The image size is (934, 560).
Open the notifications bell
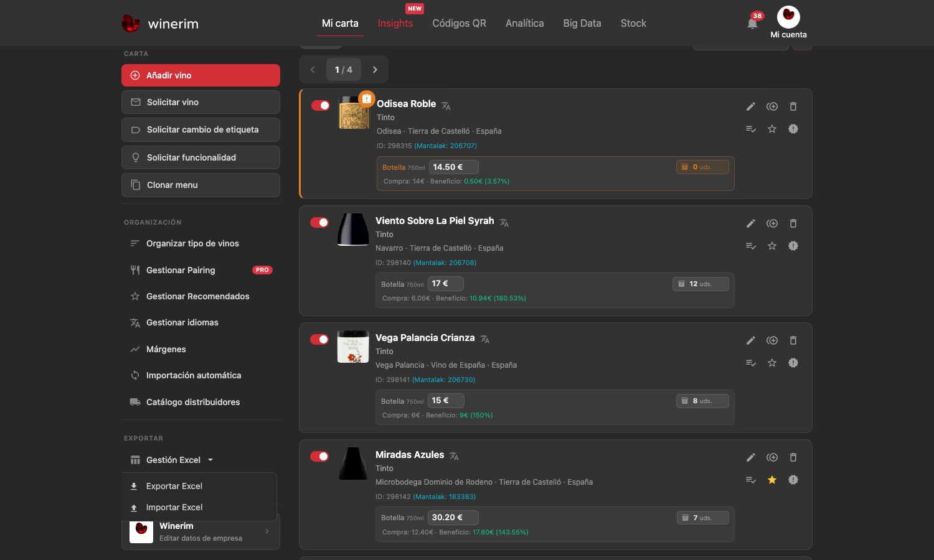752,23
